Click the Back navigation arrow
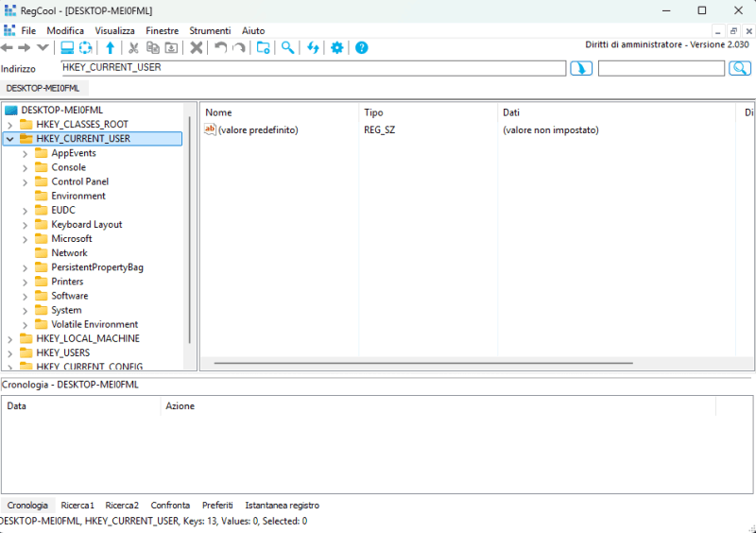This screenshot has height=533, width=756. point(8,48)
